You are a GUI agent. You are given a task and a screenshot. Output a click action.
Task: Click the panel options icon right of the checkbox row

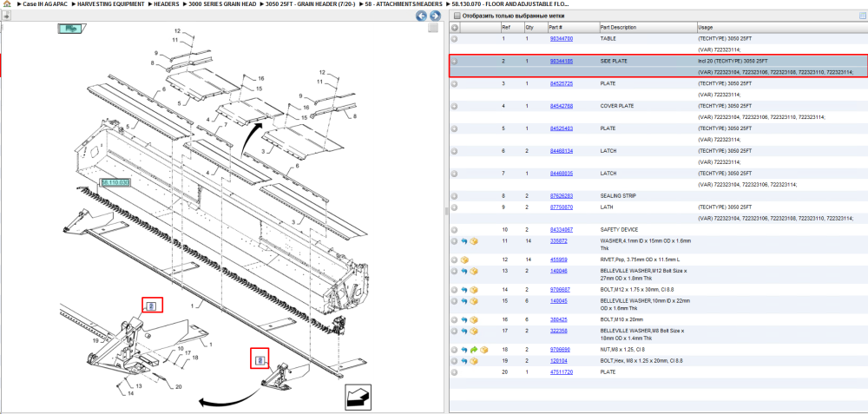[x=862, y=16]
